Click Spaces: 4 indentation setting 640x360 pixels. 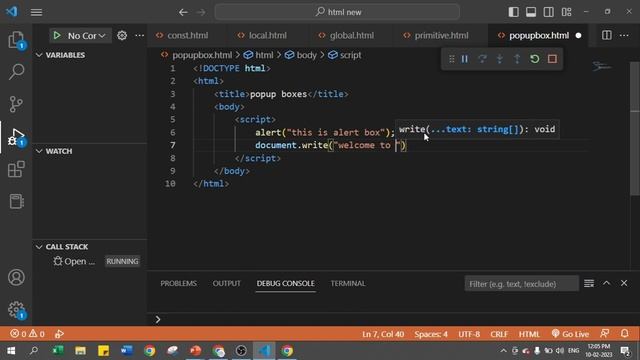click(x=431, y=334)
